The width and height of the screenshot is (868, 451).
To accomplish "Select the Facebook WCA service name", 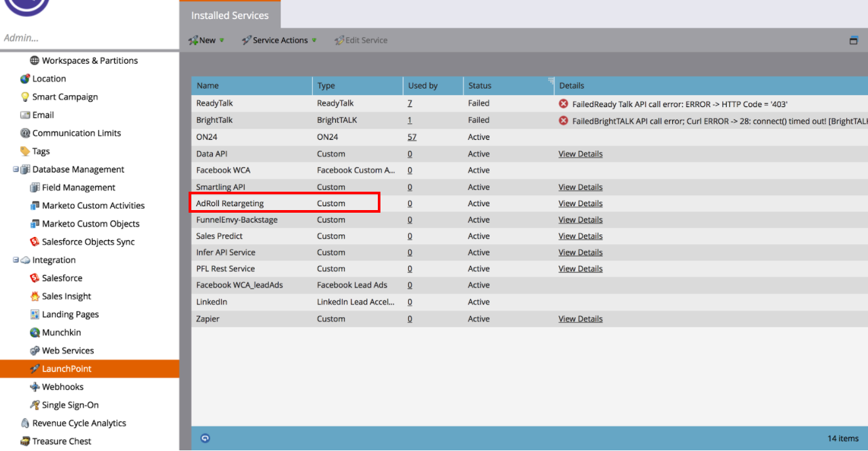I will [x=223, y=170].
